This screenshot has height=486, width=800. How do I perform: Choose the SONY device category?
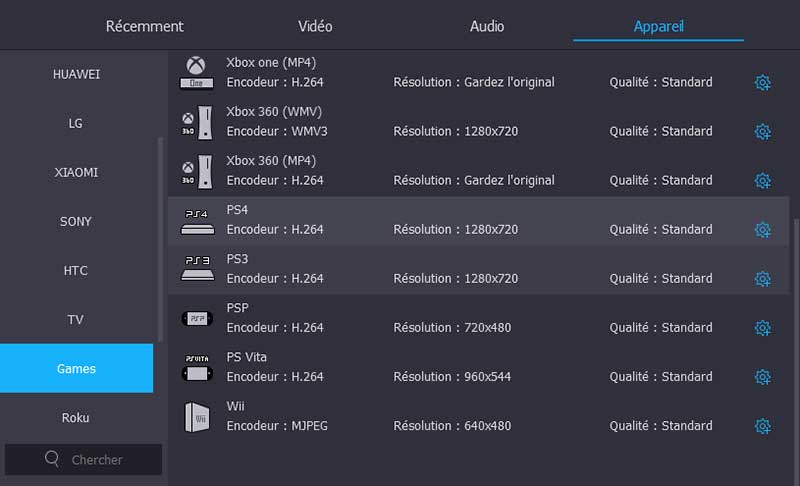coord(76,221)
